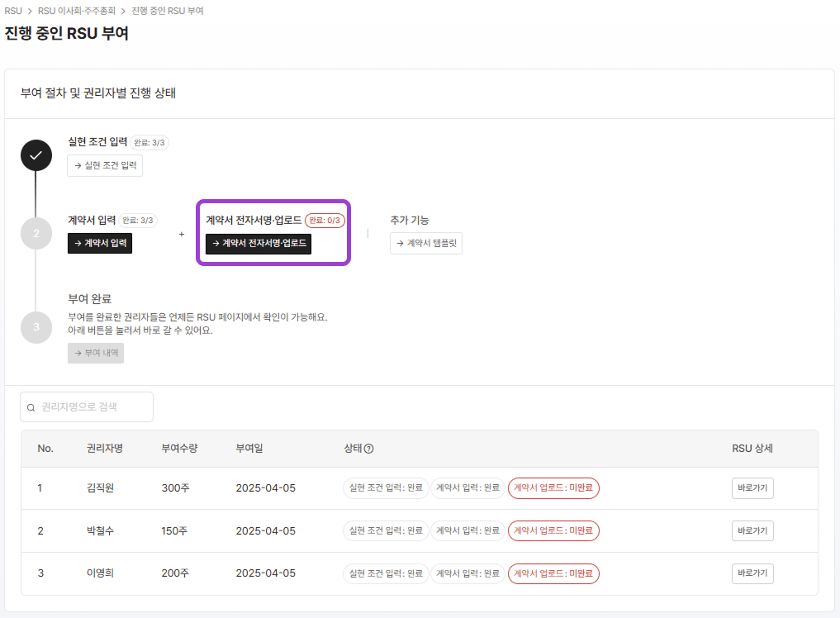Open 실현 조건 입력 button
This screenshot has height=618, width=840.
point(105,165)
